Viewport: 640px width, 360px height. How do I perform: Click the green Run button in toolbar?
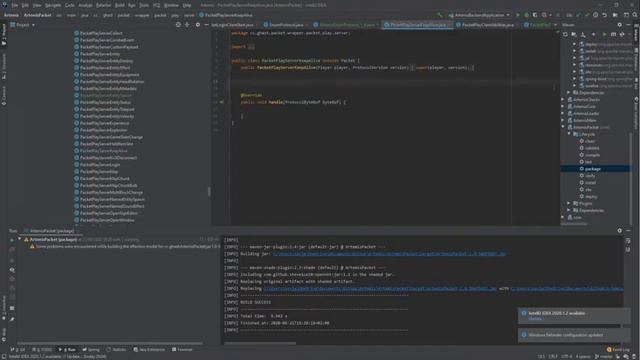click(518, 15)
